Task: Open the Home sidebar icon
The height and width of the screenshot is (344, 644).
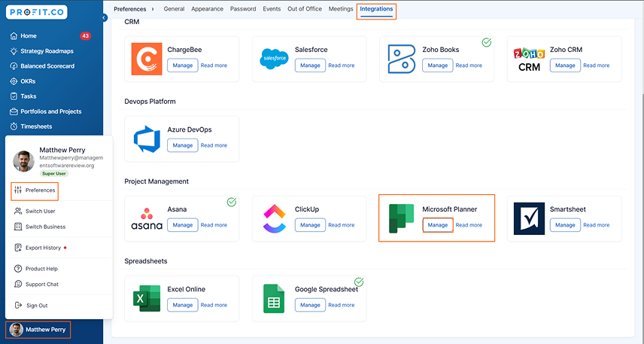Action: tap(14, 36)
